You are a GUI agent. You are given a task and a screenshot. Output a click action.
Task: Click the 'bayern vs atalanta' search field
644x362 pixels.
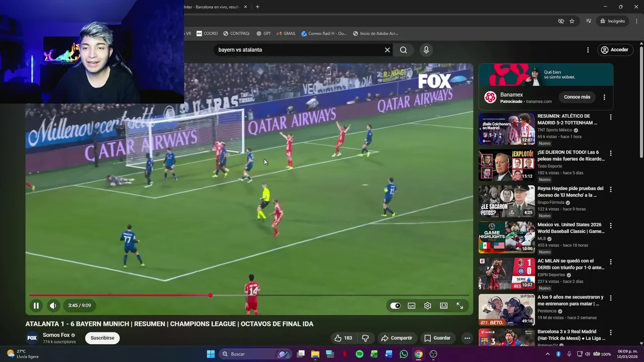point(299,50)
